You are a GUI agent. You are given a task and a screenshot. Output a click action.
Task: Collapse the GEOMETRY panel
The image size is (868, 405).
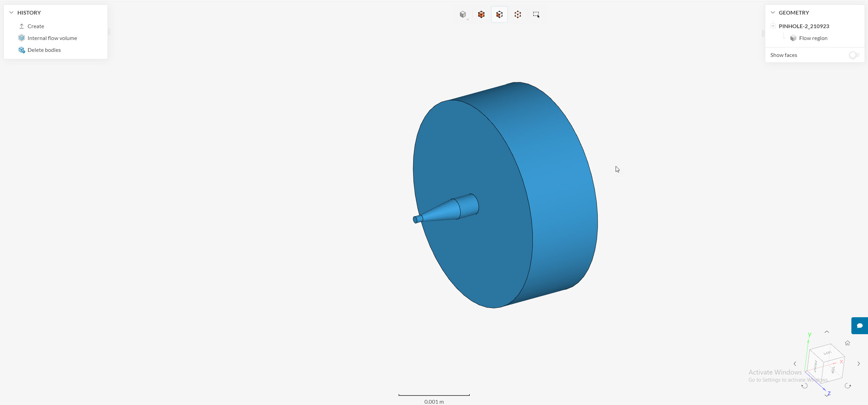click(x=773, y=13)
